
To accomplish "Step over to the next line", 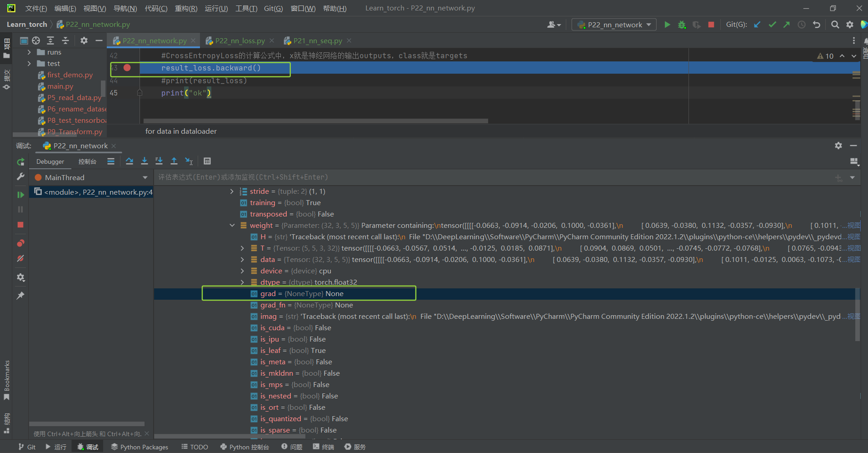I will [130, 161].
